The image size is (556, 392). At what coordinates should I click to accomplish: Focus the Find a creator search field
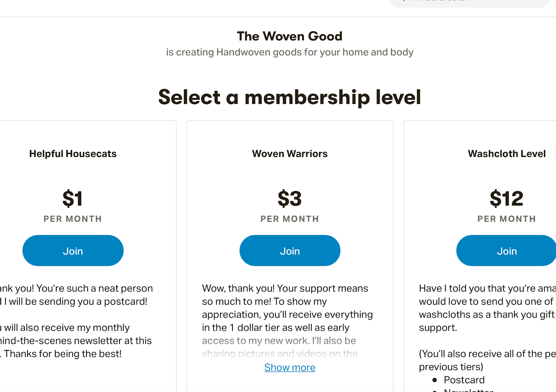pos(469,2)
